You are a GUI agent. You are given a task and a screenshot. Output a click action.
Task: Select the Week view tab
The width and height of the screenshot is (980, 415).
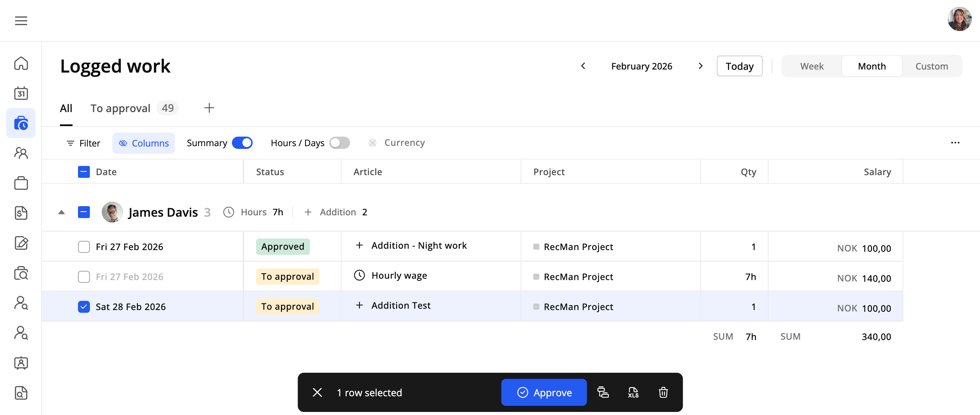pos(811,66)
